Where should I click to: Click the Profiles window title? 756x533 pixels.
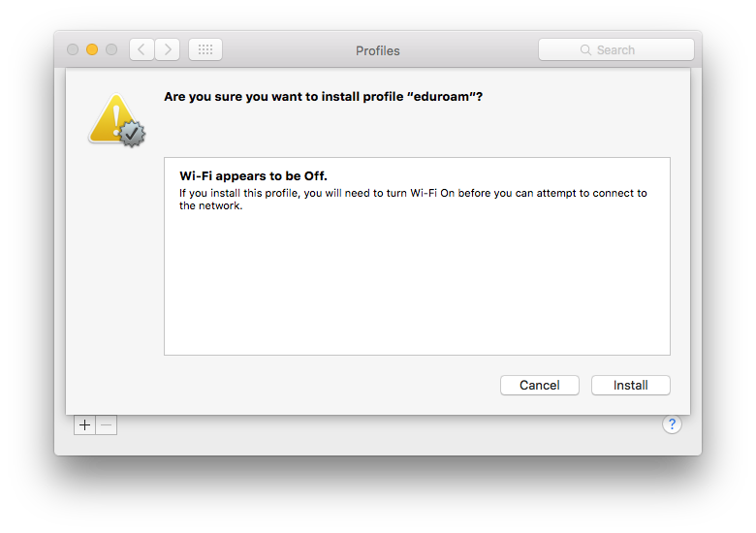tap(378, 50)
